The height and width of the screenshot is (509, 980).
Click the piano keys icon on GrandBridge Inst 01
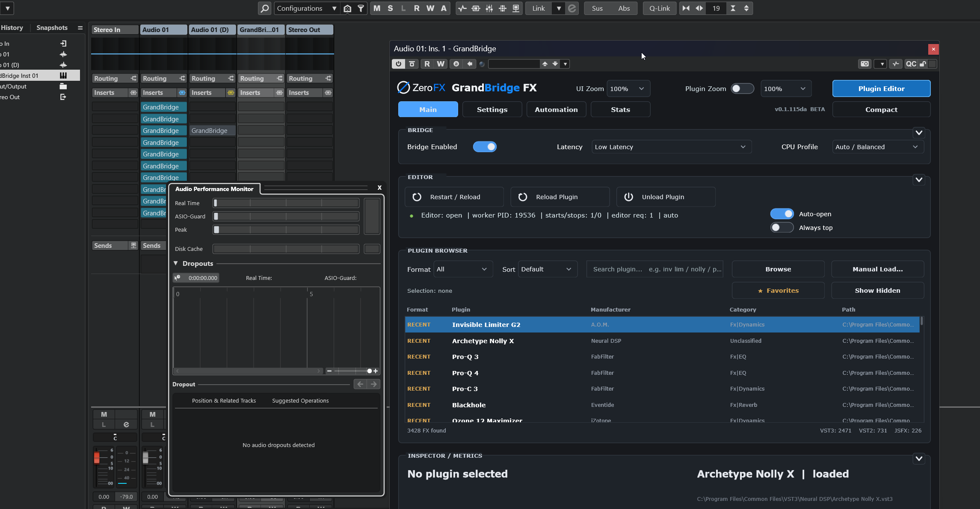pyautogui.click(x=63, y=76)
